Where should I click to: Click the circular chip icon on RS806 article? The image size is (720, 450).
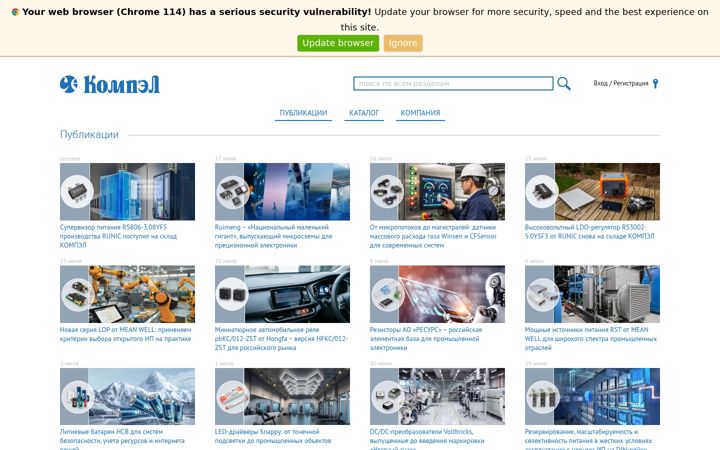coord(77,191)
